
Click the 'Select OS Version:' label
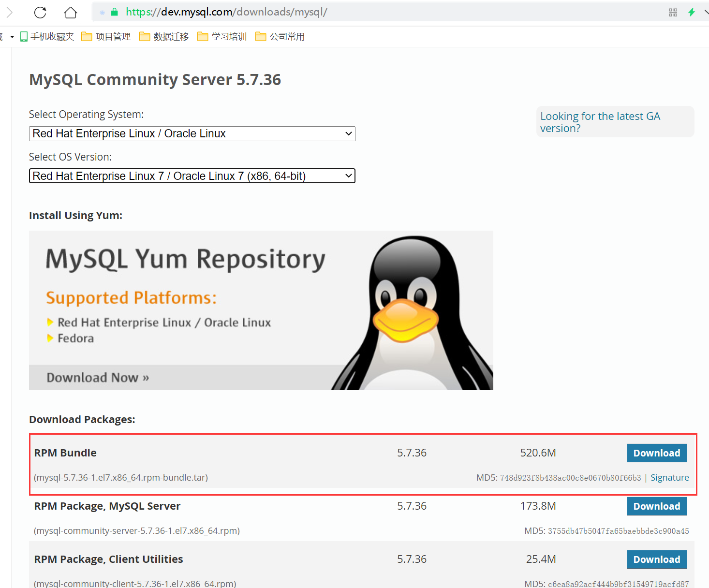tap(70, 157)
